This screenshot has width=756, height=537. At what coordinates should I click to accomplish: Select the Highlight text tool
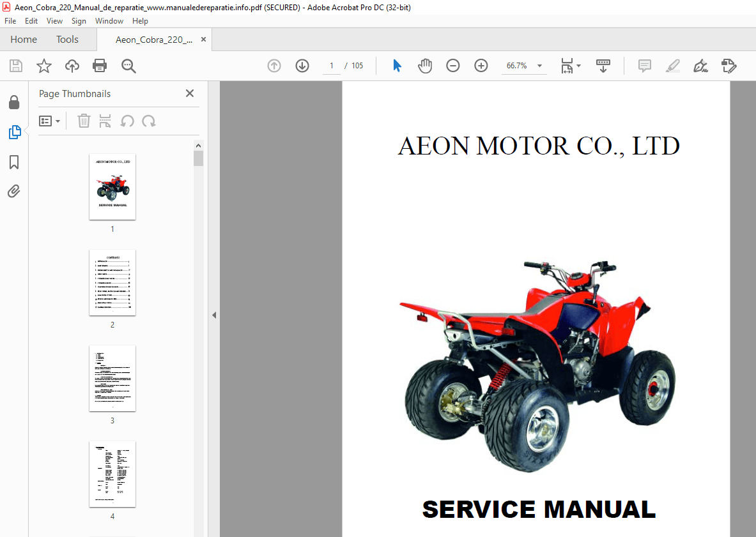click(x=672, y=66)
